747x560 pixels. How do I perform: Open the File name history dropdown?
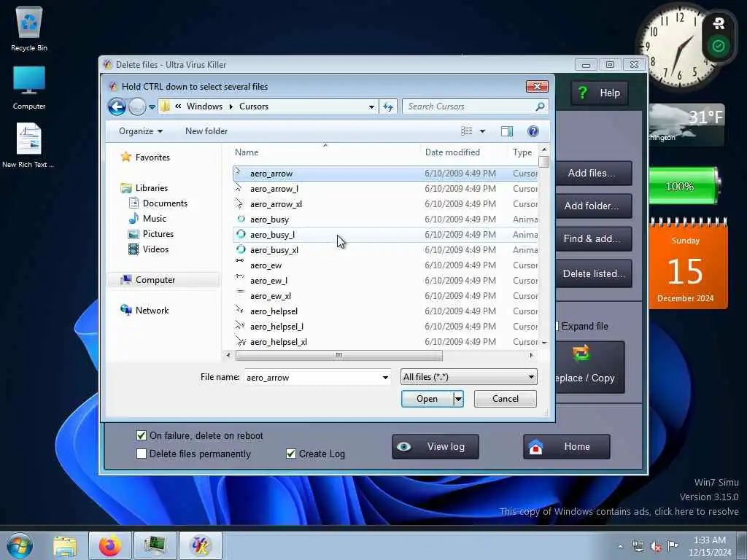click(x=385, y=377)
